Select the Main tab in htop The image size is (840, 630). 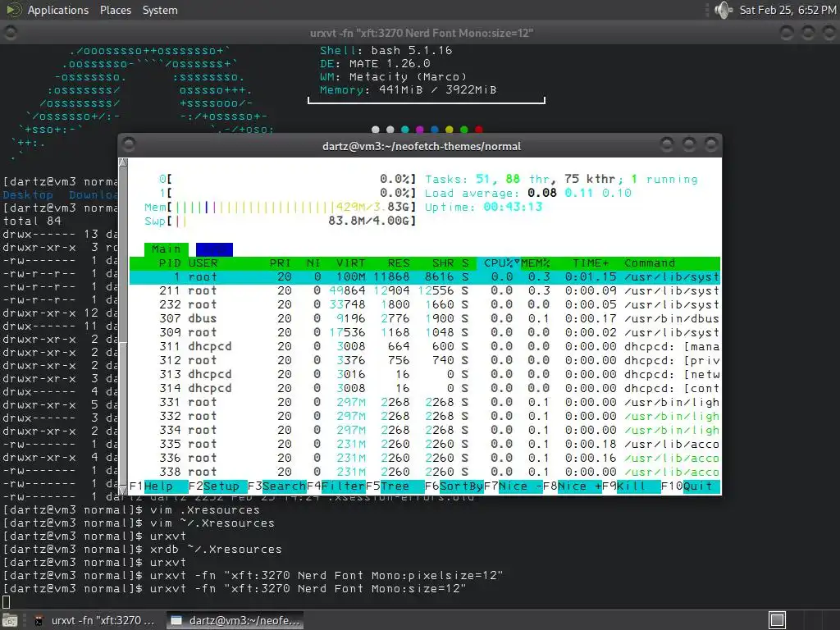point(166,249)
